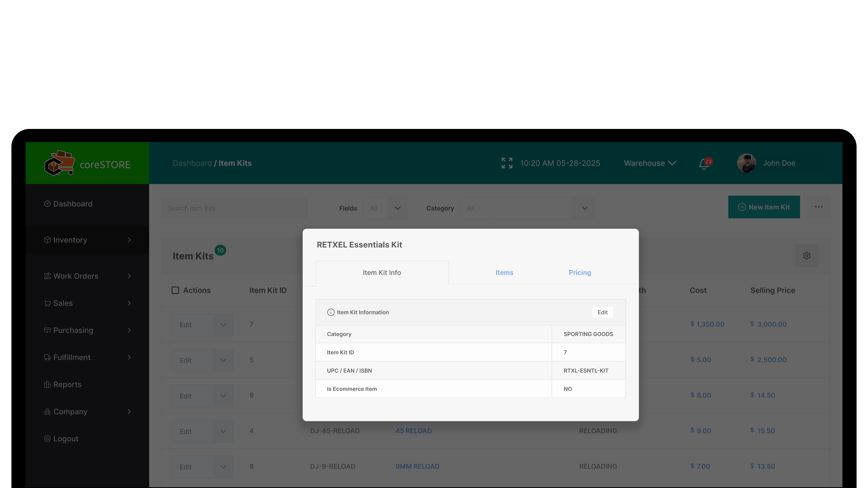Screen dimensions: 868x488
Task: Click the Logout power icon in sidebar
Action: point(47,439)
